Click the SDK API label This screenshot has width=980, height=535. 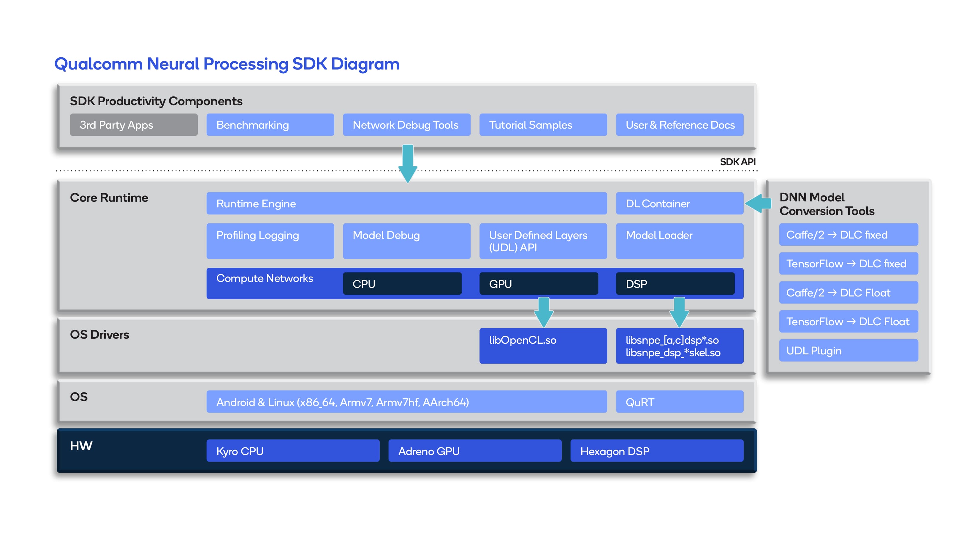coord(738,162)
